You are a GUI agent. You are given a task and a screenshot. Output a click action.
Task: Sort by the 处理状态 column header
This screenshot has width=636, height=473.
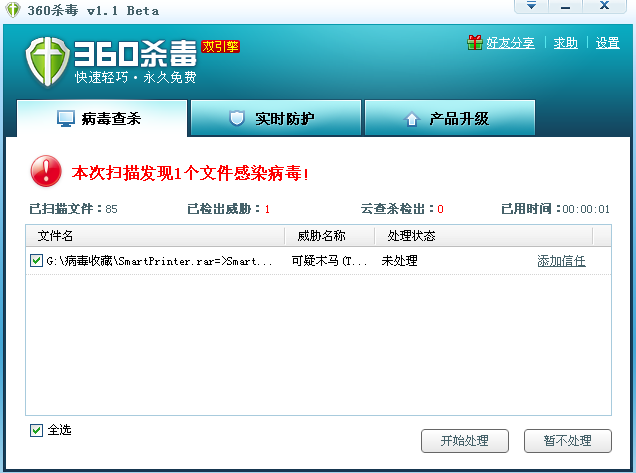click(484, 236)
